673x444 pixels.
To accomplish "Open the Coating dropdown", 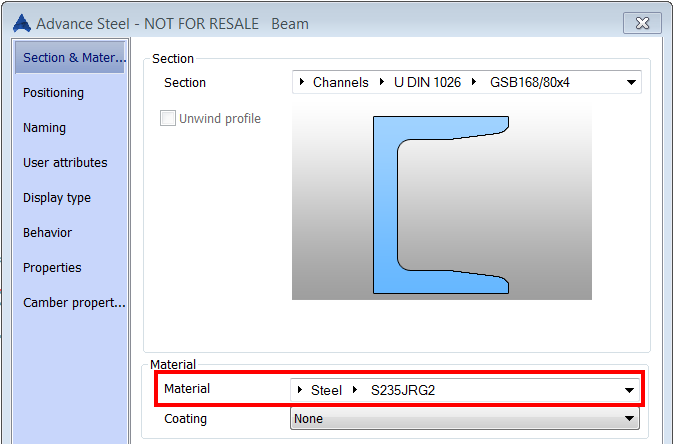I will click(465, 418).
